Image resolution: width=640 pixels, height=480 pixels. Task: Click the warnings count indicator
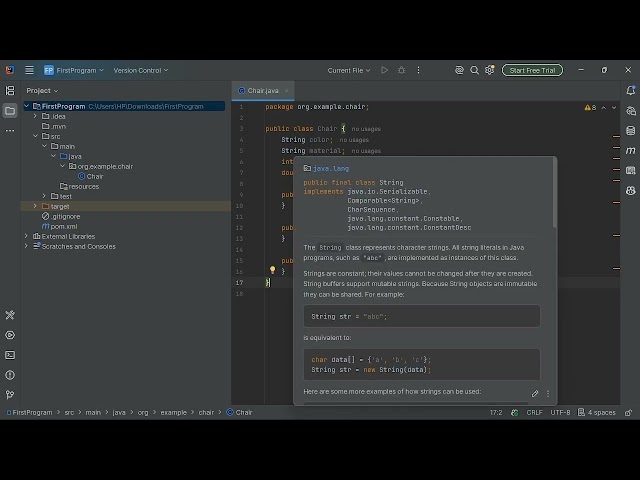click(590, 108)
